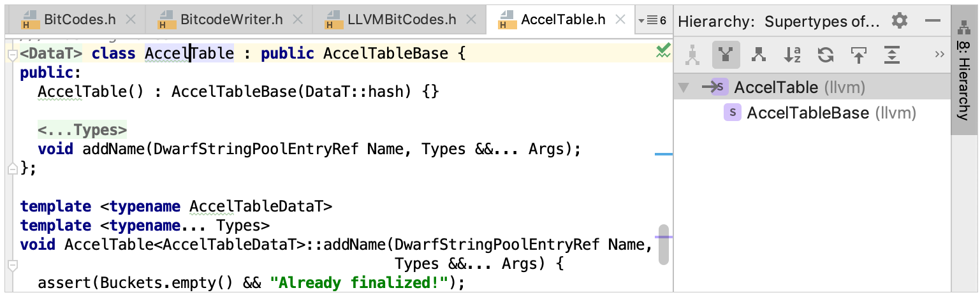Close the BitCodes.h tab

click(x=131, y=20)
